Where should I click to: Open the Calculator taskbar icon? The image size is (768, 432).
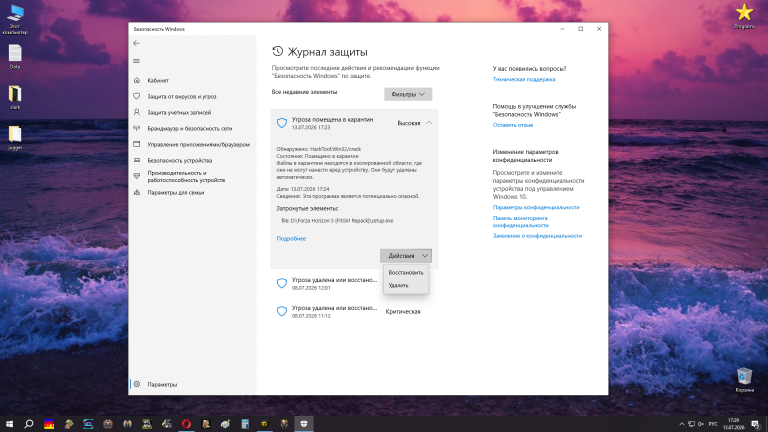pos(245,424)
